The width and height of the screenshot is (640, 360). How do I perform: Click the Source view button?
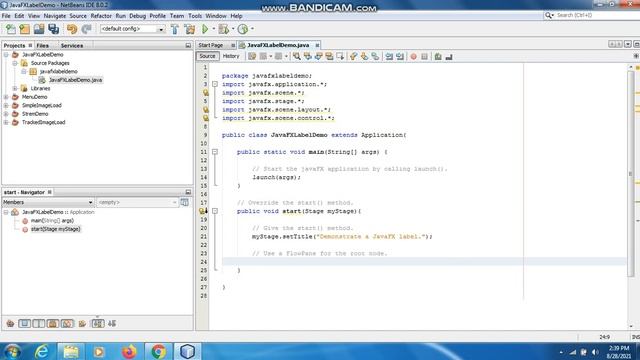[x=207, y=56]
